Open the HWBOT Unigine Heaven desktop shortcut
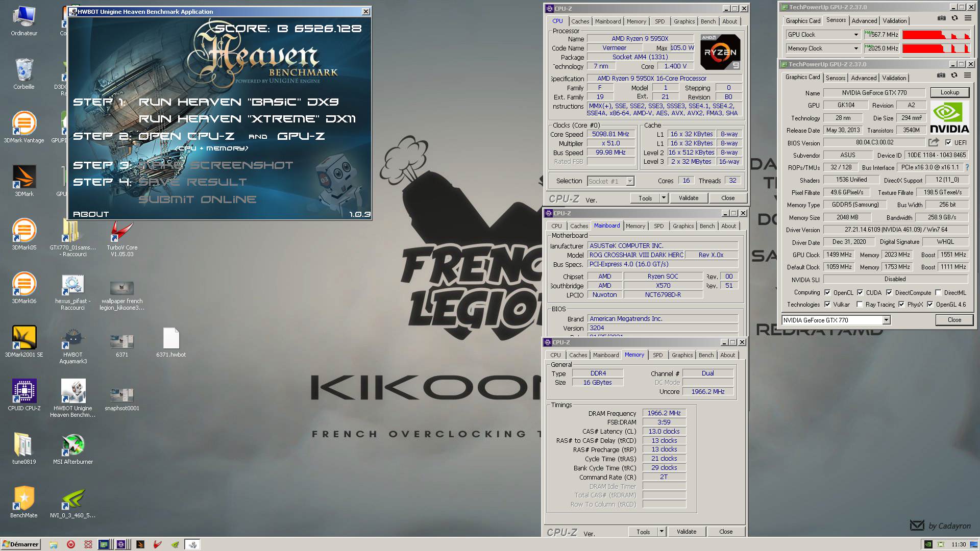The height and width of the screenshot is (551, 980). (x=73, y=399)
